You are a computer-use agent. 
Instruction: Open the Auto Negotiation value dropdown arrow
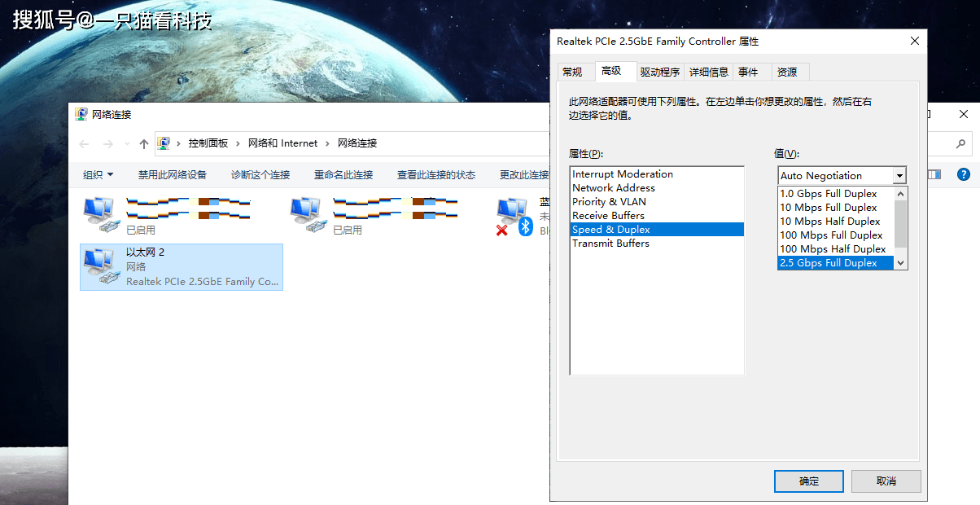point(899,176)
